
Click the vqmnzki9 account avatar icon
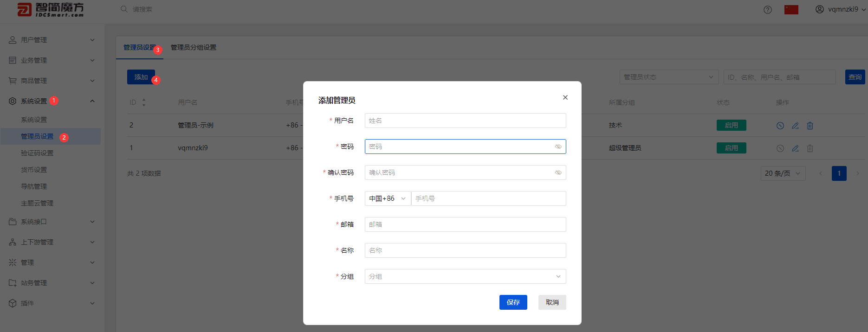(x=820, y=9)
